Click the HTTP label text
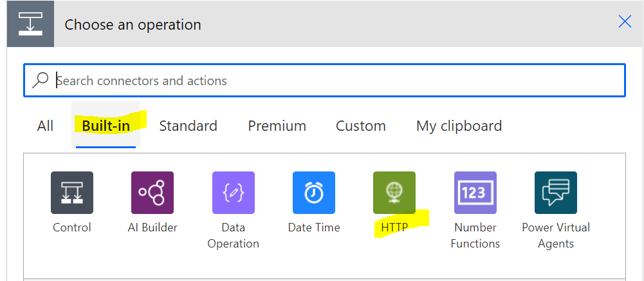Viewport: 644px width, 281px height. click(x=394, y=228)
